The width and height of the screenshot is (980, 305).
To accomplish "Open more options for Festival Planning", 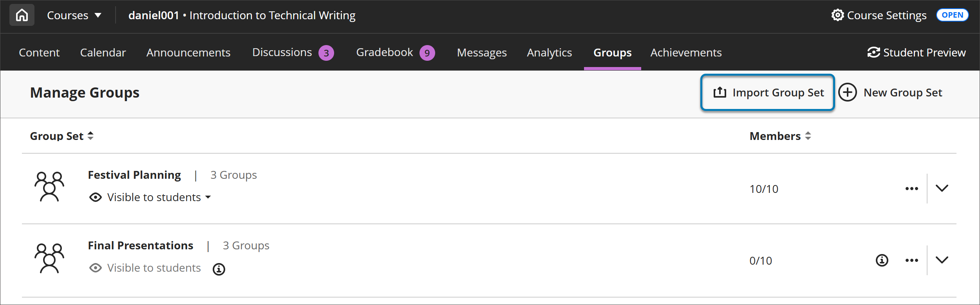I will click(x=911, y=189).
